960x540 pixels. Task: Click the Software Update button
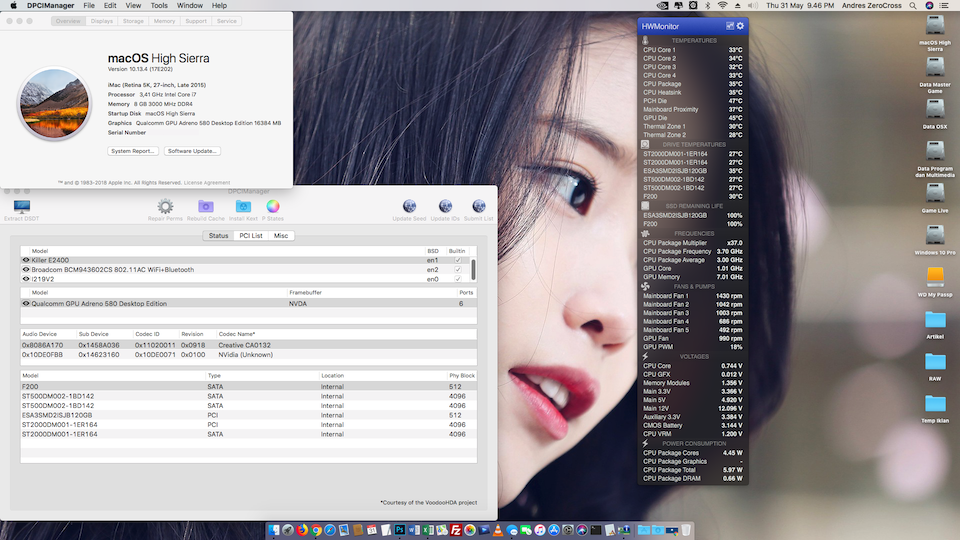192,151
